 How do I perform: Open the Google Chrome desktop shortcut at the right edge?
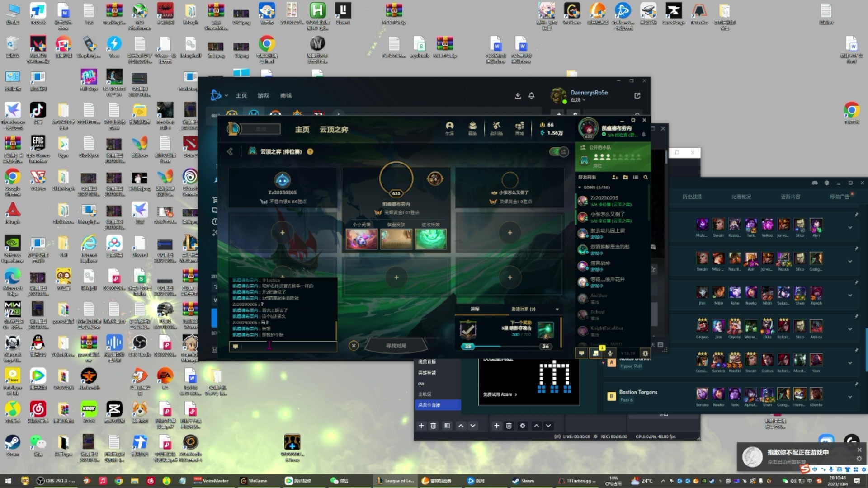point(852,113)
